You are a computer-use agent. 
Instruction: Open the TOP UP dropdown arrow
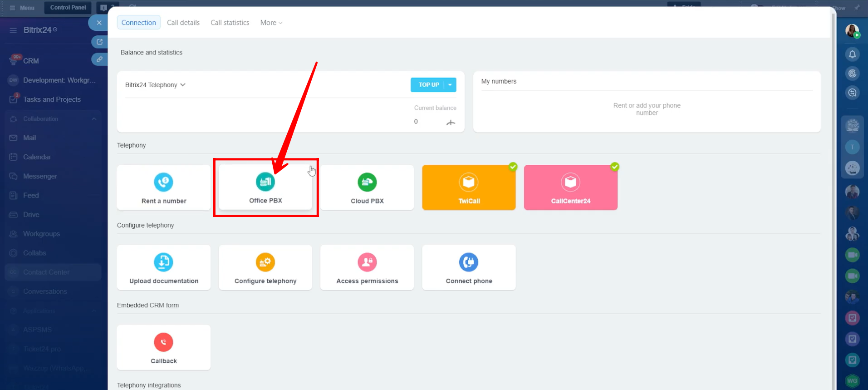point(450,85)
